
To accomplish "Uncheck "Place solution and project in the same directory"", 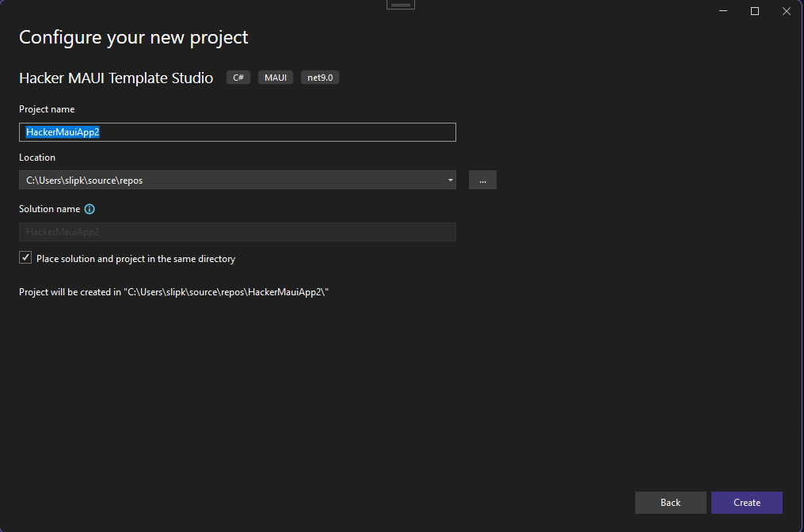I will coord(25,256).
